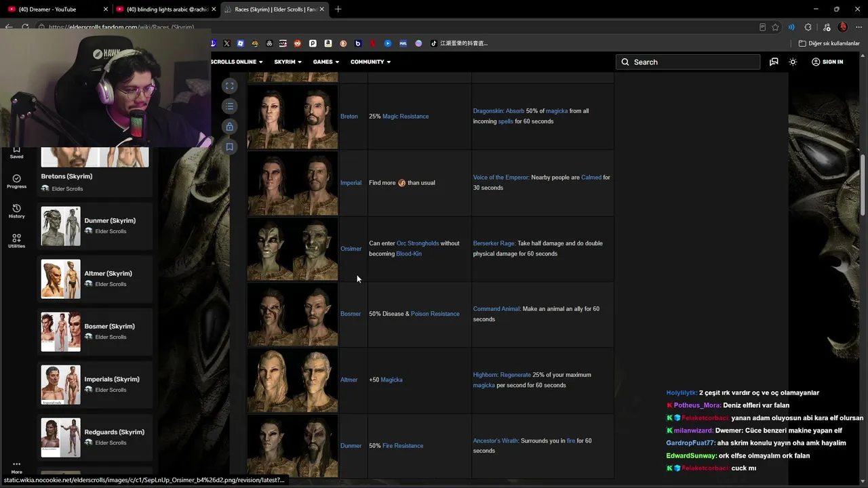The height and width of the screenshot is (488, 868).
Task: Open the browser extensions puzzle icon
Action: 808,27
